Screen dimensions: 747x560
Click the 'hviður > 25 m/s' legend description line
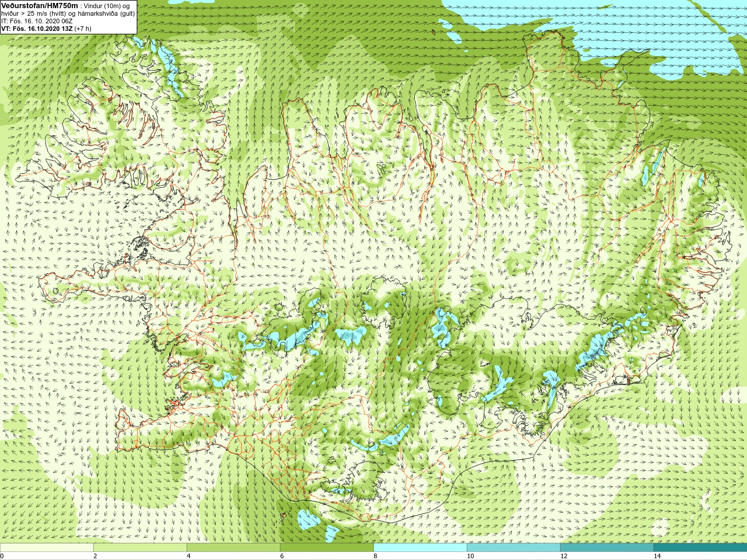click(x=68, y=13)
